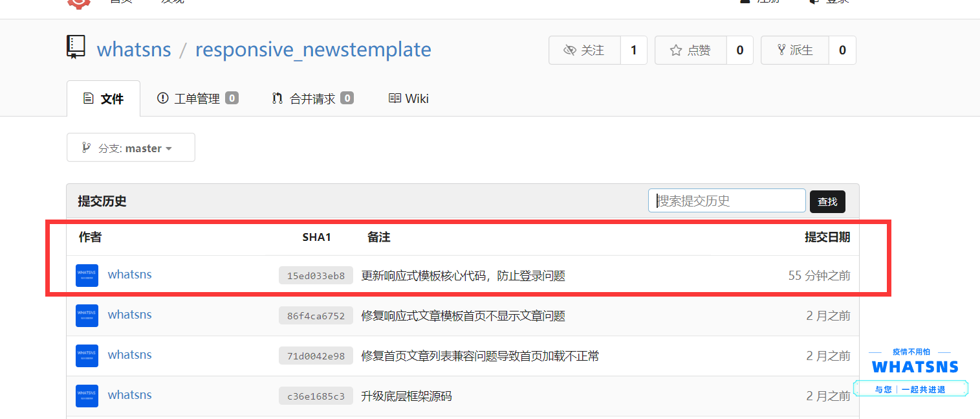Expand the 分支: master branch dropdown
Image resolution: width=980 pixels, height=419 pixels.
click(x=131, y=148)
